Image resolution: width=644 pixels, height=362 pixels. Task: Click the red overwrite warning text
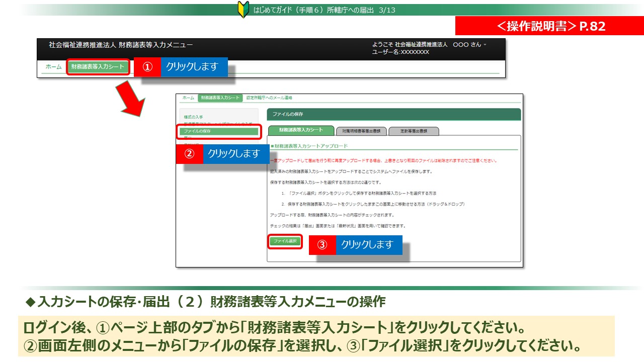click(x=382, y=161)
